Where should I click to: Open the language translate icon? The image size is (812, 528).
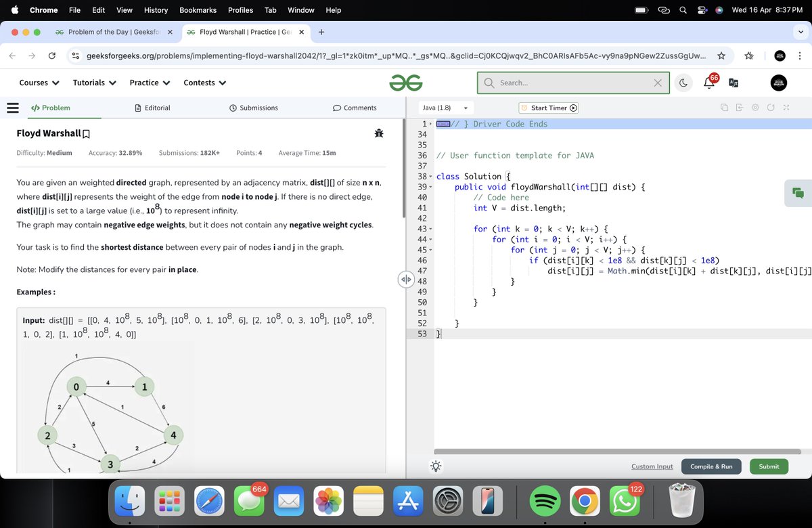[734, 83]
